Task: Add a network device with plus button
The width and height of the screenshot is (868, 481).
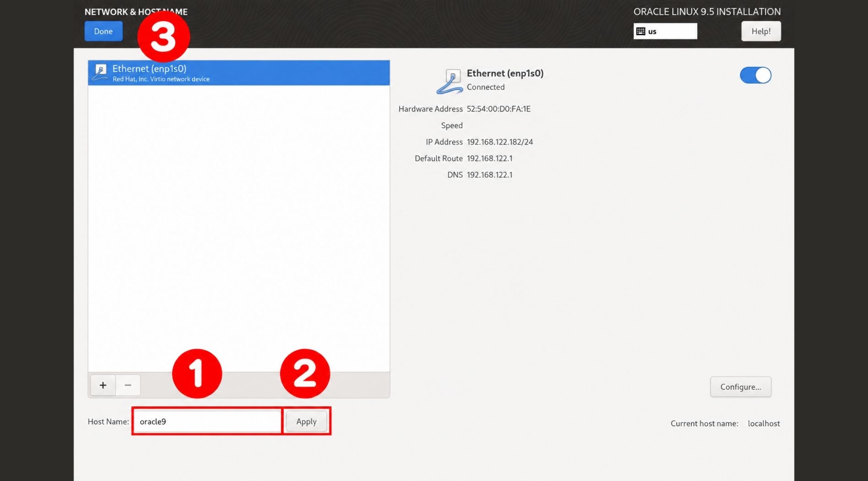Action: 103,385
